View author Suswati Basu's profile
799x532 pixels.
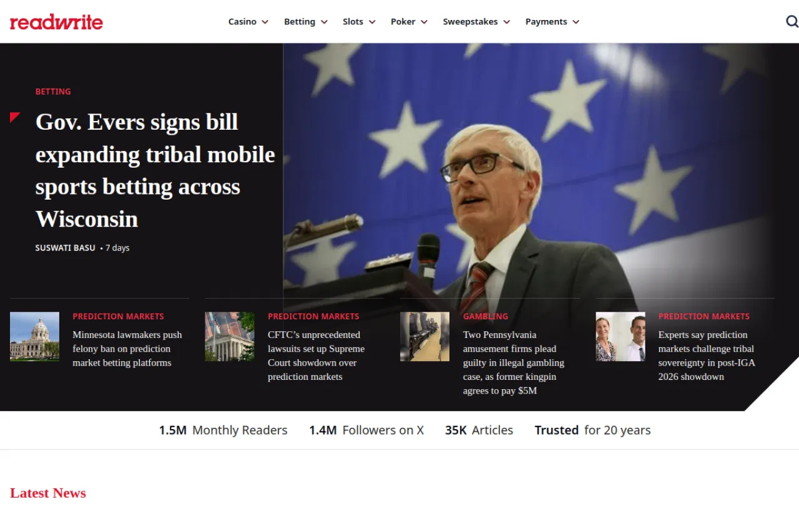[x=66, y=248]
